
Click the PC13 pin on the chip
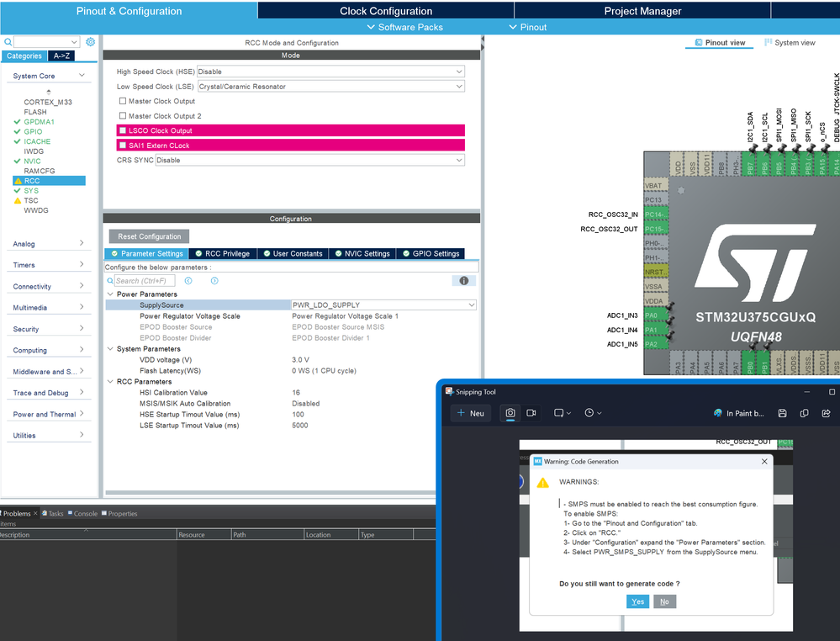[656, 200]
